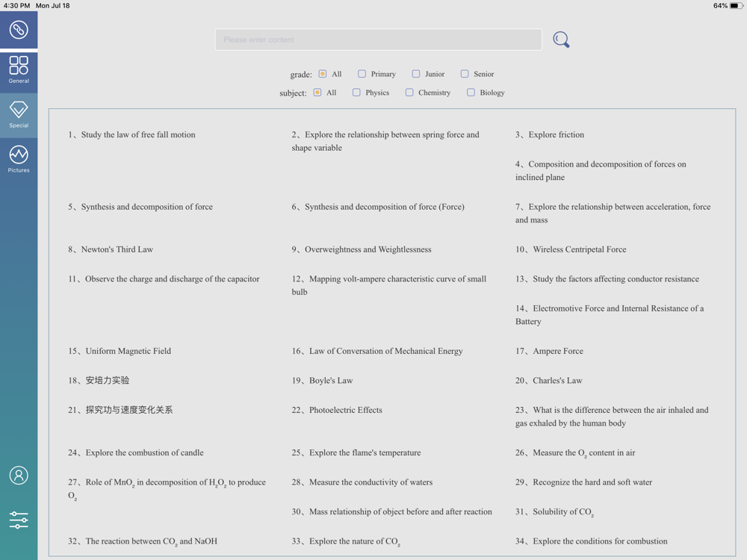
Task: Open 'Explore the combustion of candle'
Action: (136, 453)
